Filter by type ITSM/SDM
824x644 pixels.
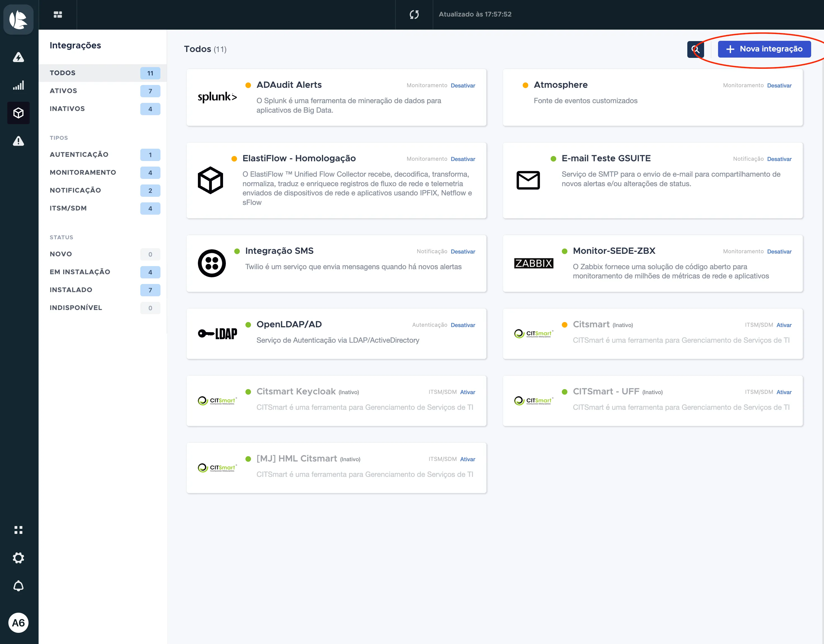(103, 208)
